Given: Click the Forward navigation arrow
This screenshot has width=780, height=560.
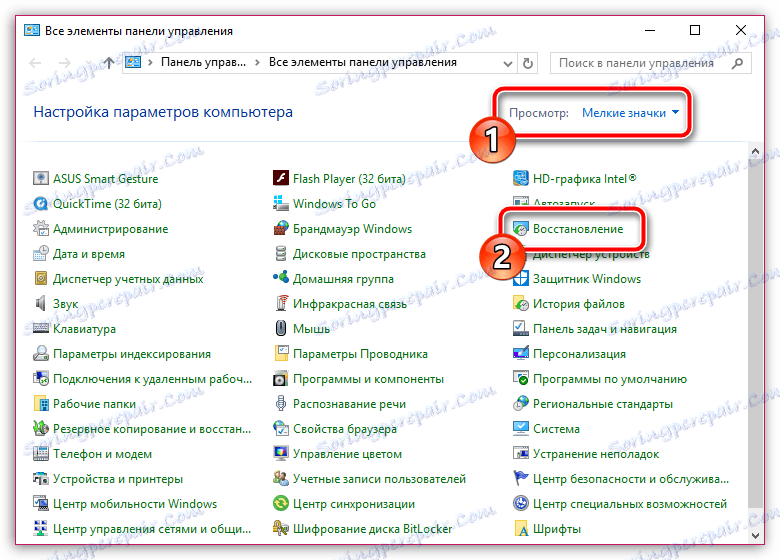Looking at the screenshot, I should pyautogui.click(x=65, y=63).
